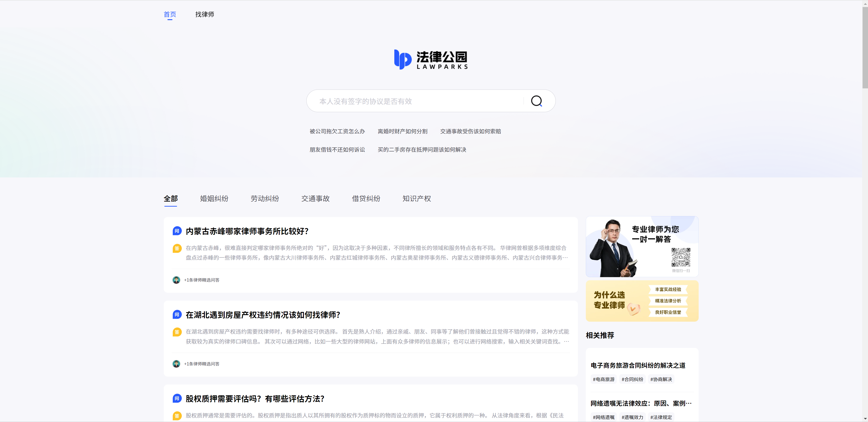Click the 良好职业信誉 label
Image resolution: width=868 pixels, height=422 pixels.
coord(668,312)
